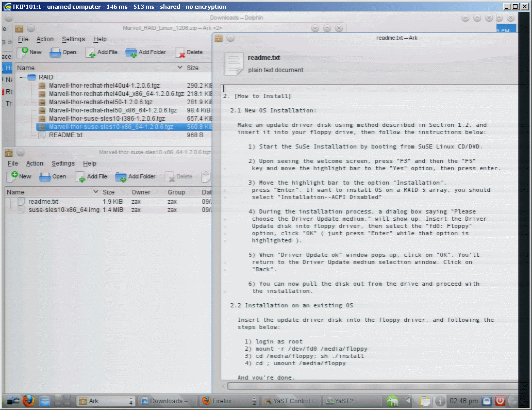Click the Ark window icon of readme.txt preview
532x410 pixels.
(x=219, y=38)
